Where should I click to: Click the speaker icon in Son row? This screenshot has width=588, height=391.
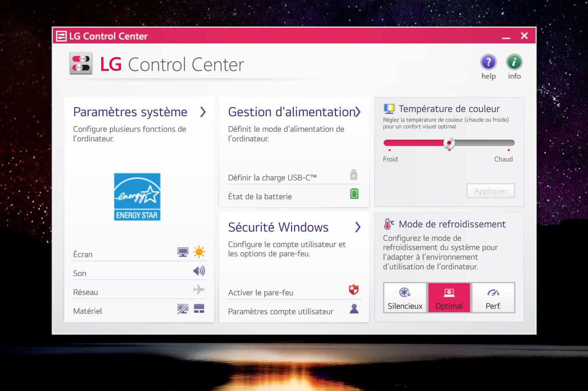(199, 271)
